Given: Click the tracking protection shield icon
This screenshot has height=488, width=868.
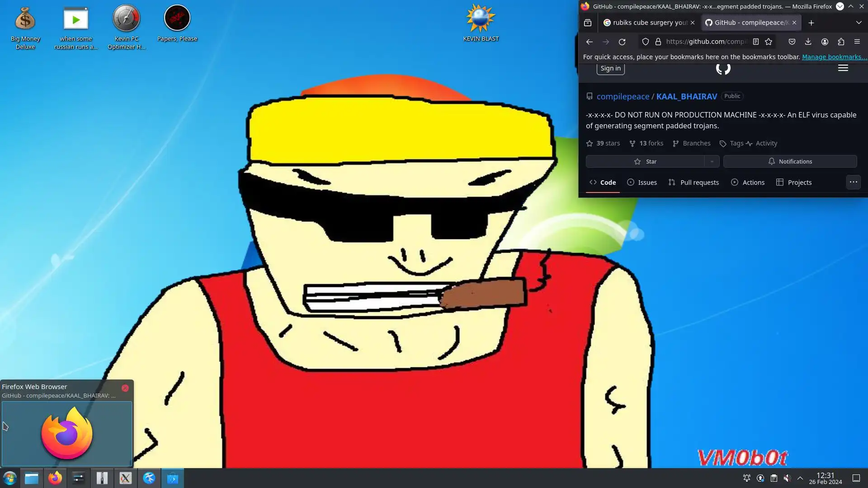Looking at the screenshot, I should (x=646, y=42).
